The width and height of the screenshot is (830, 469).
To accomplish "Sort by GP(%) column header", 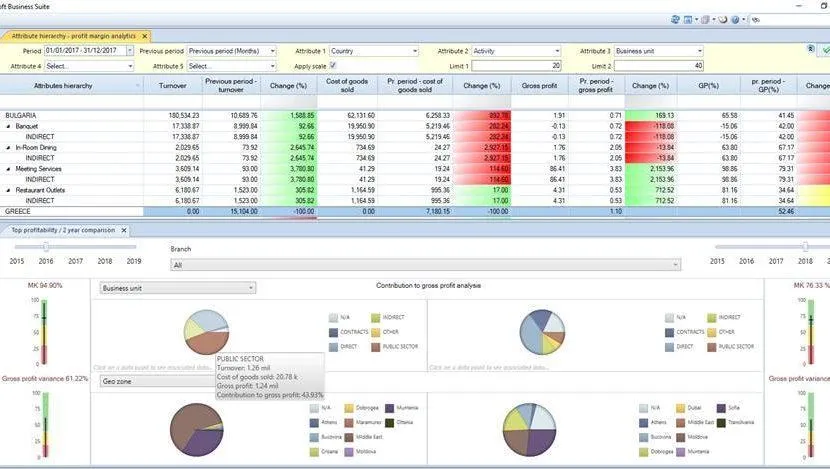I will [x=708, y=85].
